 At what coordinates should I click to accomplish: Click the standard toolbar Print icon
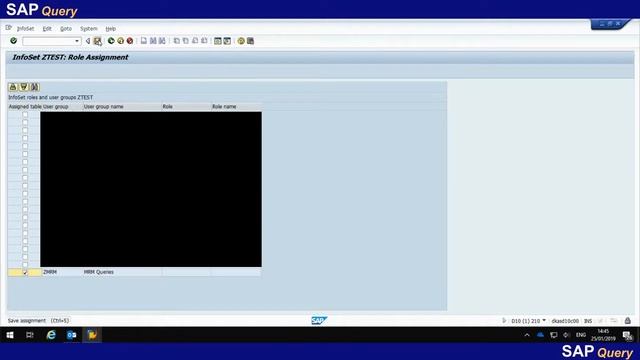144,41
